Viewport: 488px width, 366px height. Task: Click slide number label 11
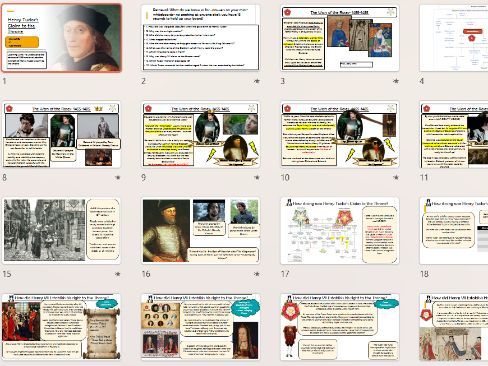click(x=424, y=178)
